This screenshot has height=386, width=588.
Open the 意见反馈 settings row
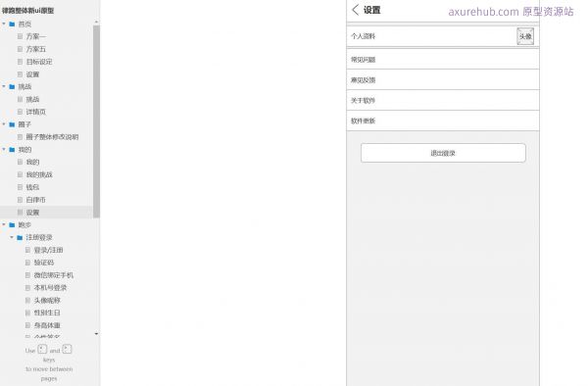[443, 79]
